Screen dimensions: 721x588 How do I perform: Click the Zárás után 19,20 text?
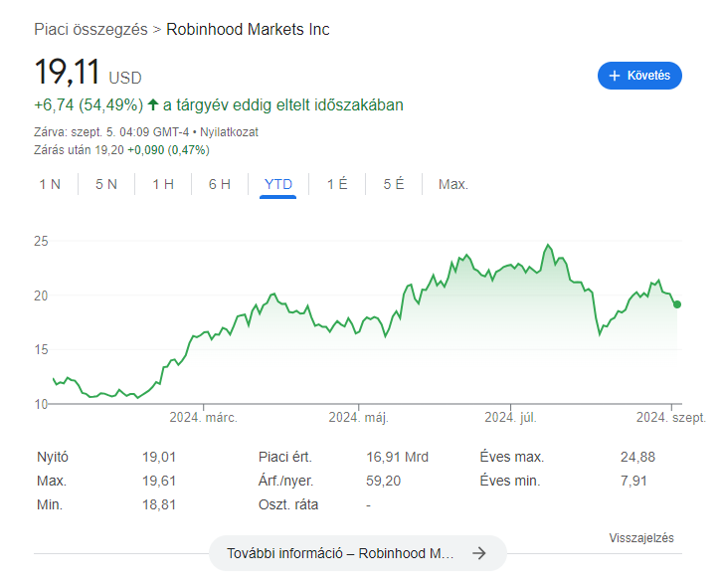click(79, 150)
